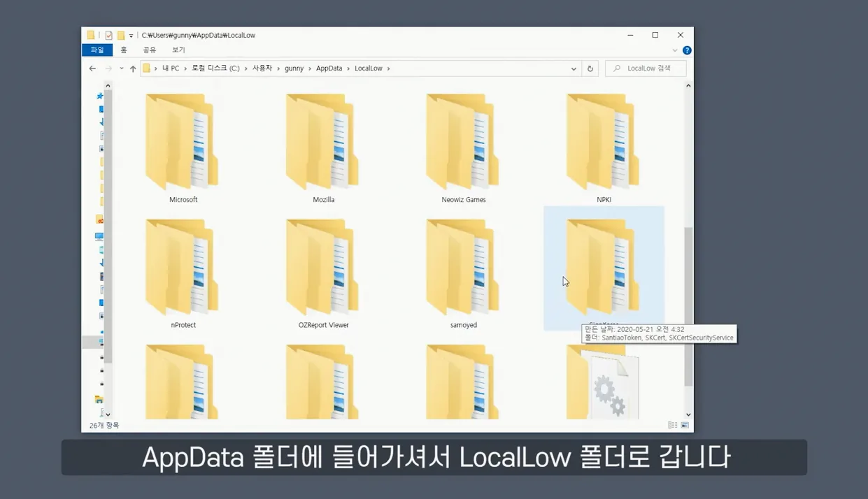Select the samoyed folder icon
The width and height of the screenshot is (868, 499).
click(464, 268)
